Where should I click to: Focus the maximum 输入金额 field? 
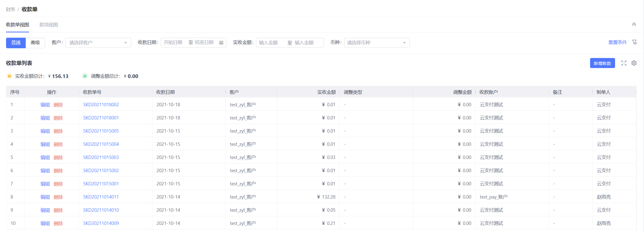click(304, 43)
